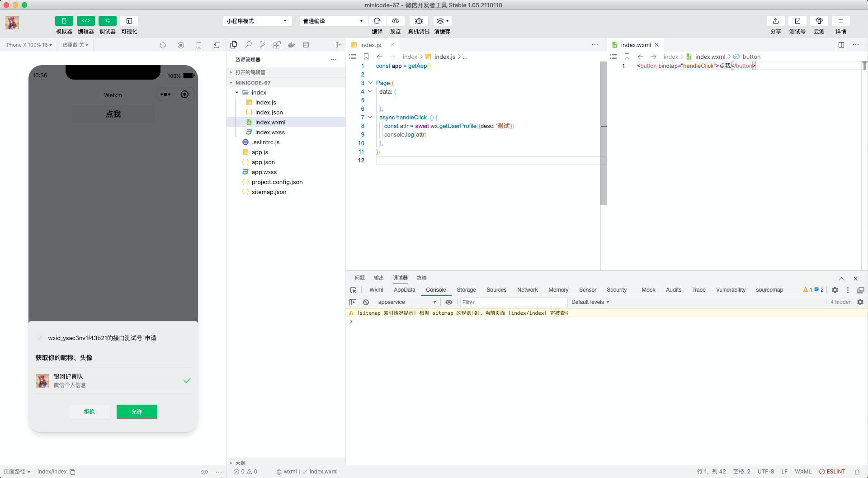Open the Default levels dropdown
The width and height of the screenshot is (868, 478).
click(x=590, y=302)
